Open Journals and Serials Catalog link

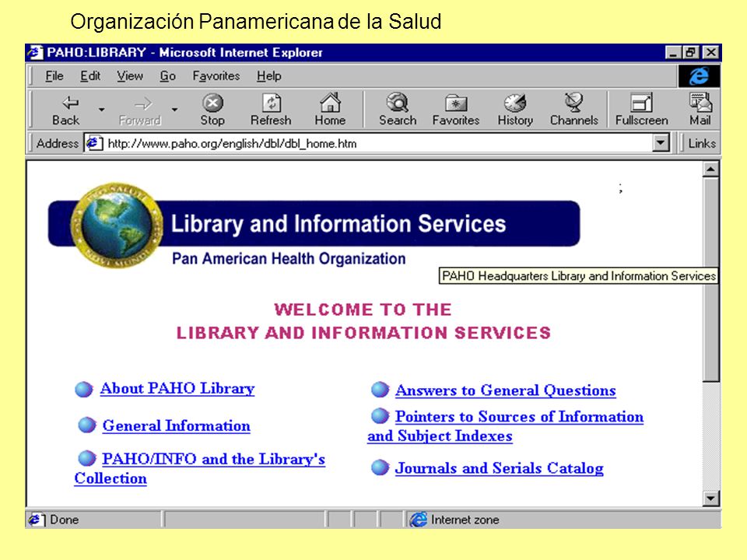500,468
